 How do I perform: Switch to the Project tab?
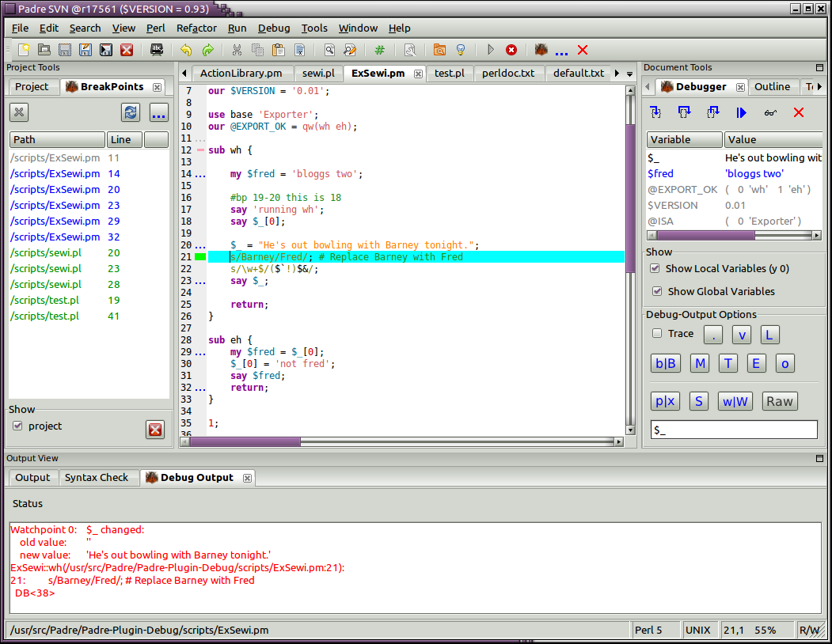(x=32, y=86)
